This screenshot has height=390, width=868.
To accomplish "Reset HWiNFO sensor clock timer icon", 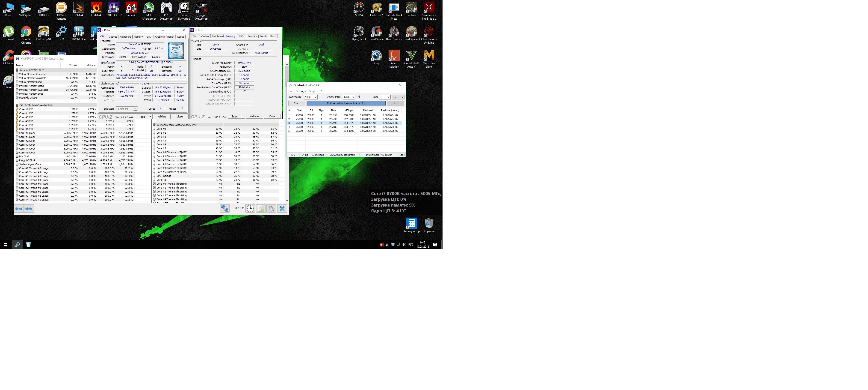I will [250, 209].
